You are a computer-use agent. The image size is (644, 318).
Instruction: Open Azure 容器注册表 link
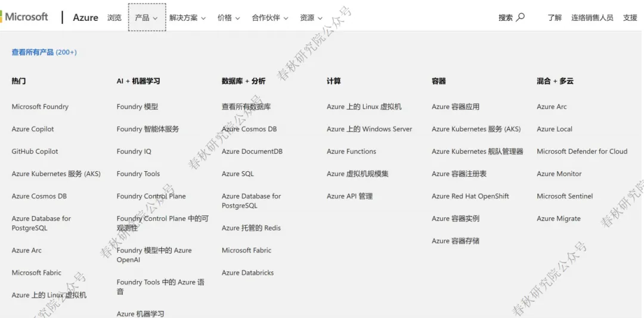(x=459, y=174)
